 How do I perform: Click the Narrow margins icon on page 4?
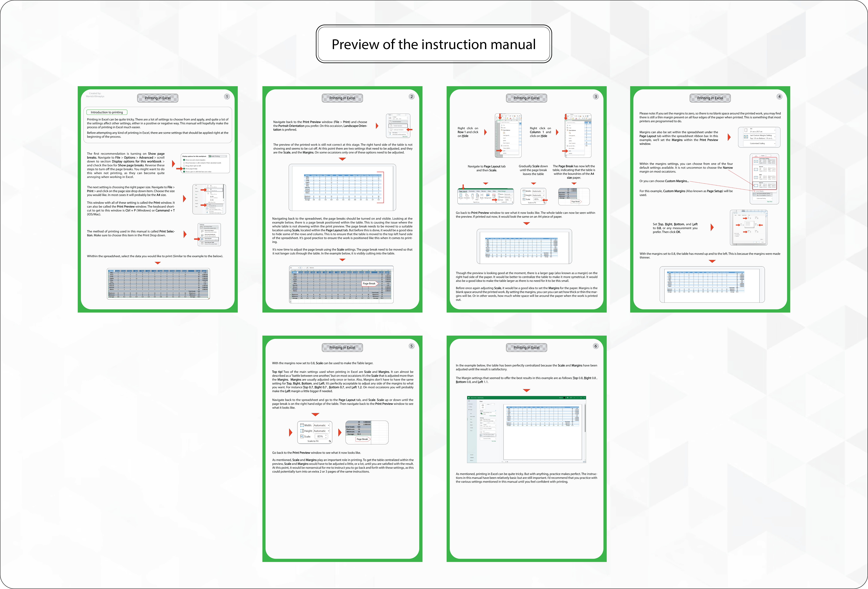[756, 186]
